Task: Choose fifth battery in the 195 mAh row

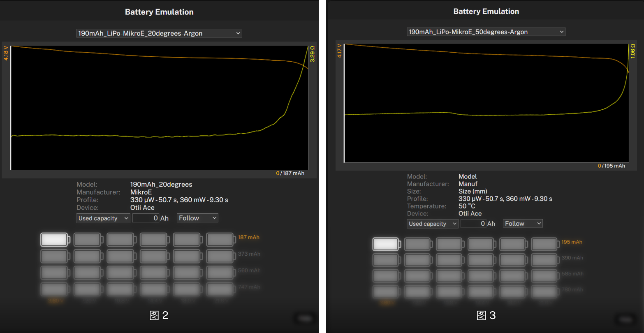Action: (x=514, y=244)
